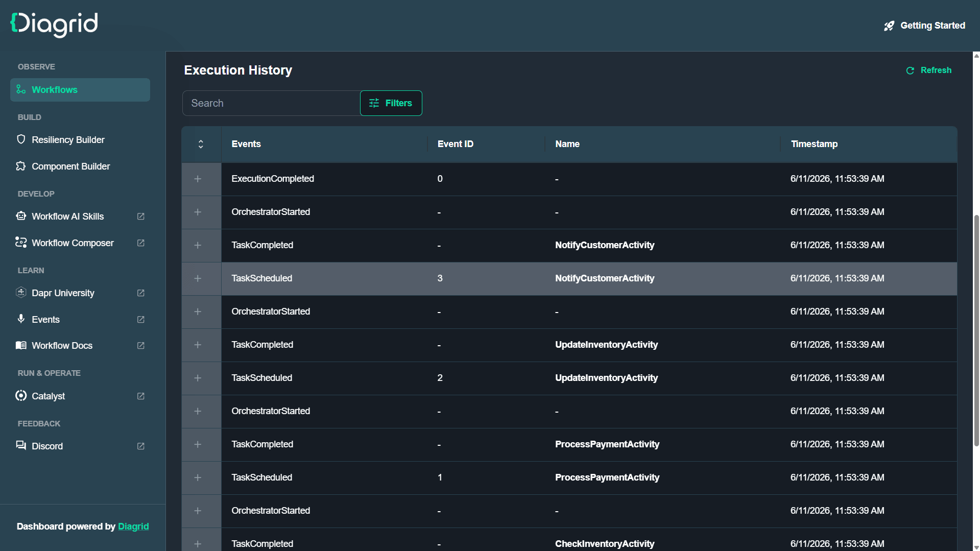
Task: Click UpdateInventoryActivity in TaskScheduled row
Action: click(606, 378)
